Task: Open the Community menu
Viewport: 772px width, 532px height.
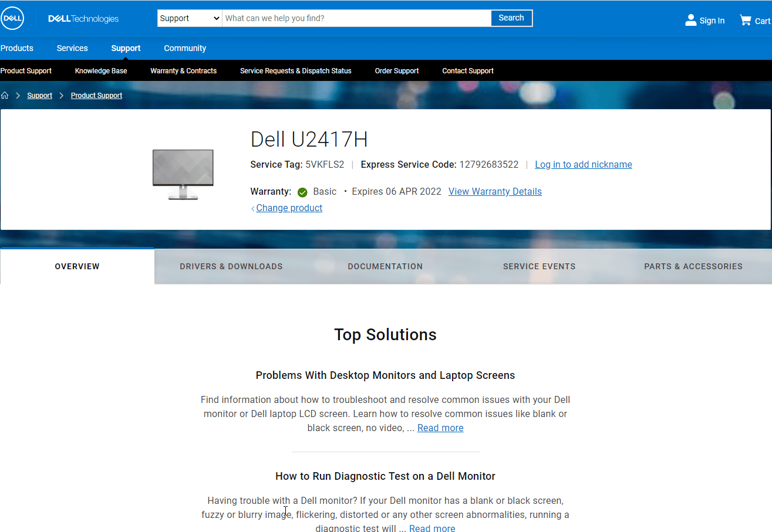Action: [x=185, y=48]
